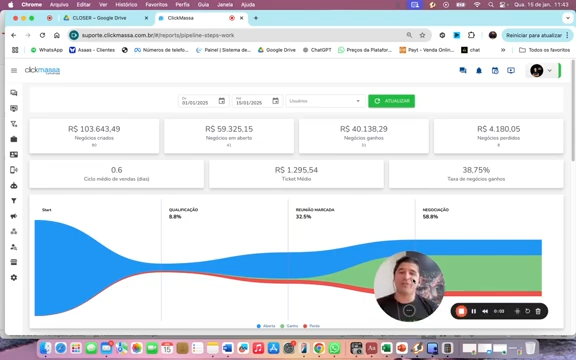The image size is (576, 360).
Task: Open the user avatar profile dropdown
Action: [x=542, y=71]
